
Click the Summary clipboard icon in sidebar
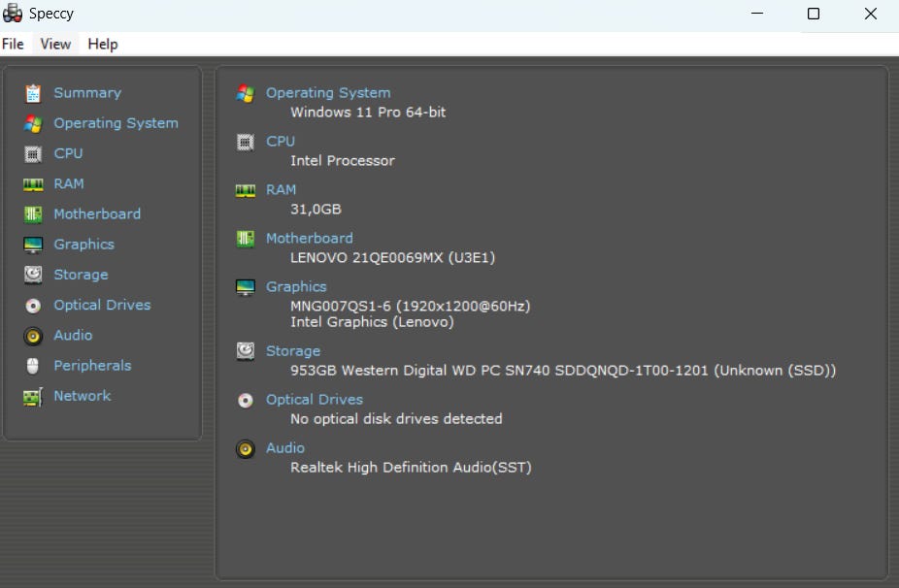pos(33,93)
